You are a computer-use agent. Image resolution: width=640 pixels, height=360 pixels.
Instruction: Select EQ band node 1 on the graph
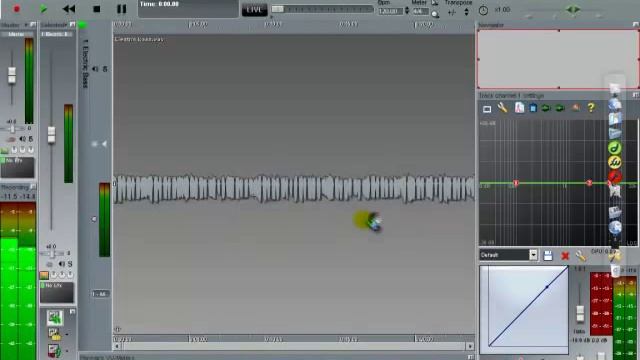[x=516, y=183]
